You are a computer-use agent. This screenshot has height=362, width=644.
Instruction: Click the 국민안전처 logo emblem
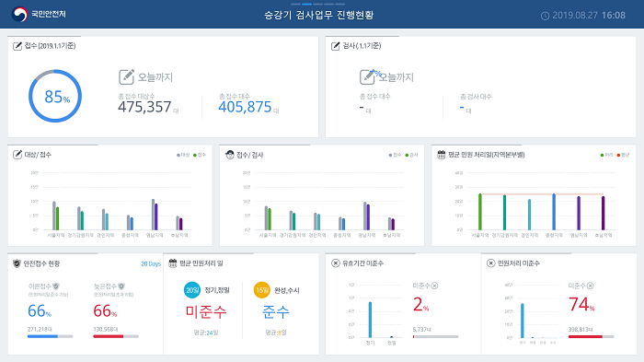(19, 15)
